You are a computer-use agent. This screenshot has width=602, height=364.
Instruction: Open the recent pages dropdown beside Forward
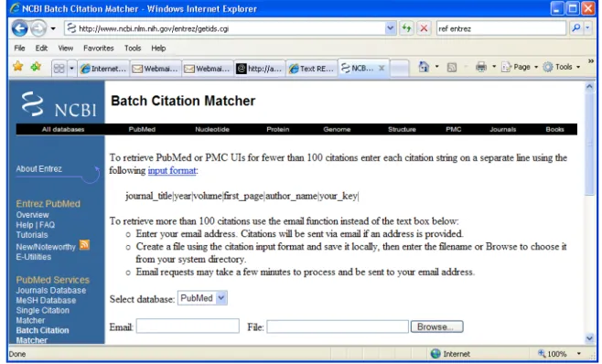53,28
